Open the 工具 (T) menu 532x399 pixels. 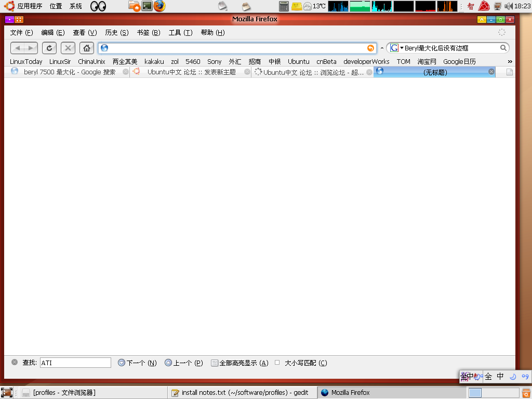[180, 33]
